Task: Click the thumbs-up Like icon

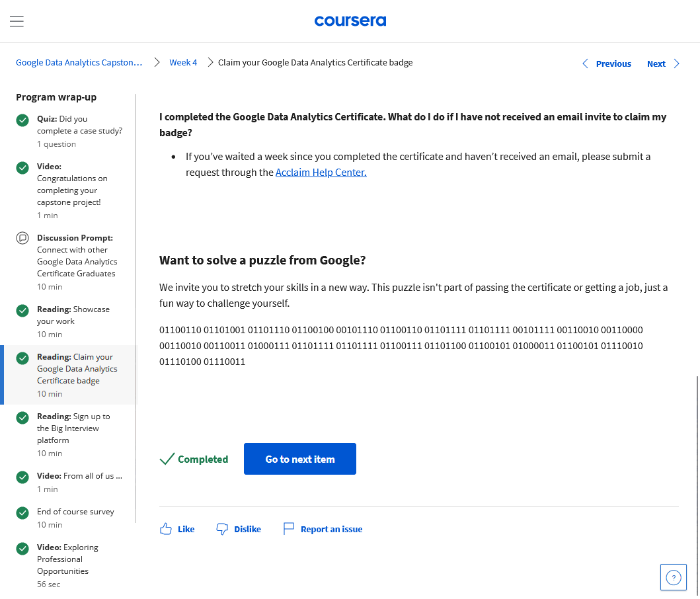Action: click(166, 529)
